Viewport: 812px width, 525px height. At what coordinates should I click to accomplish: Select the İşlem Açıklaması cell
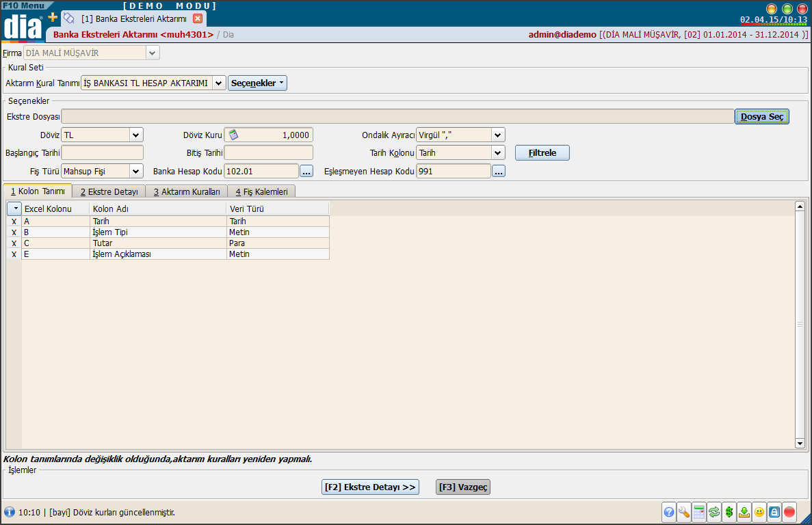158,254
